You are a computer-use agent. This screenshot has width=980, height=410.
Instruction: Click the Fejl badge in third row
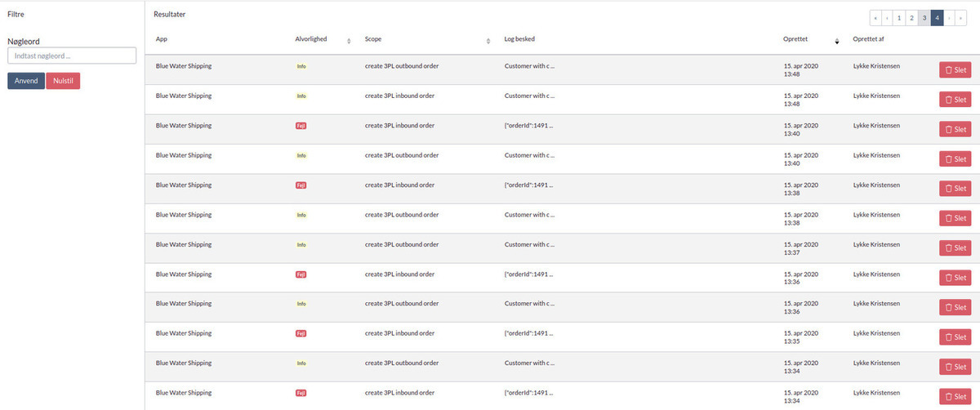301,126
